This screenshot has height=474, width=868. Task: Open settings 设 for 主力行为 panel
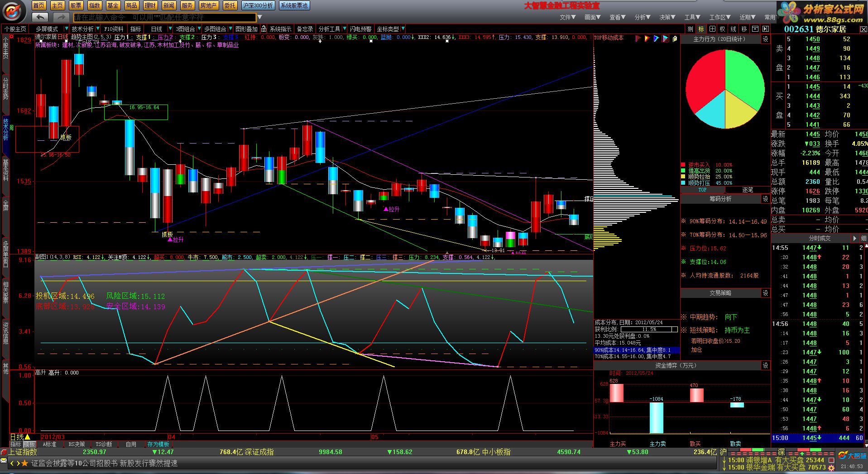point(765,39)
